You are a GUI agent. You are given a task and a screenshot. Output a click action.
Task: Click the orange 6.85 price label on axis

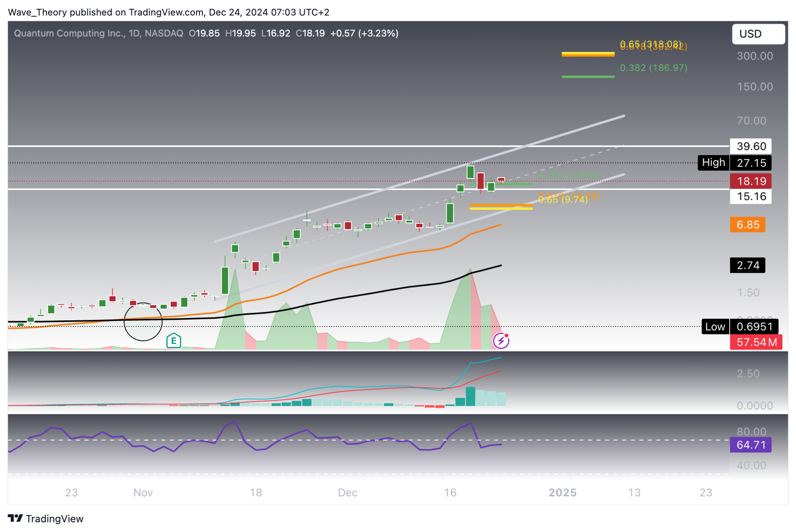(x=747, y=225)
